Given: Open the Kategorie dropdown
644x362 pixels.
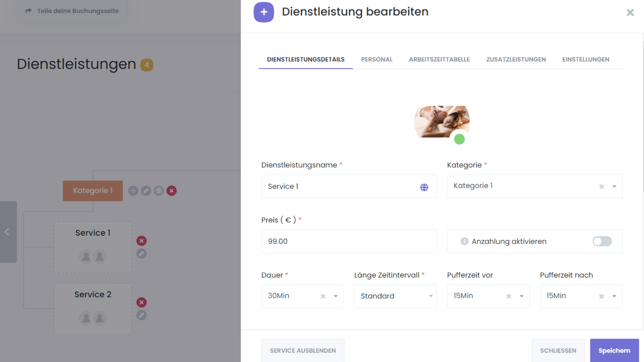Looking at the screenshot, I should [614, 187].
